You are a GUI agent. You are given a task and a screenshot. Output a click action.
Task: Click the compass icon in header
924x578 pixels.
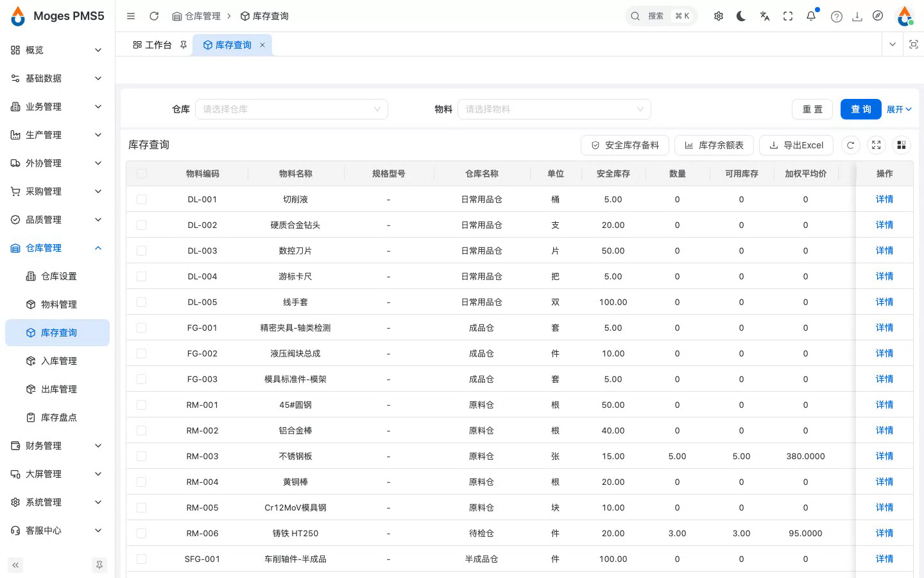[x=878, y=16]
